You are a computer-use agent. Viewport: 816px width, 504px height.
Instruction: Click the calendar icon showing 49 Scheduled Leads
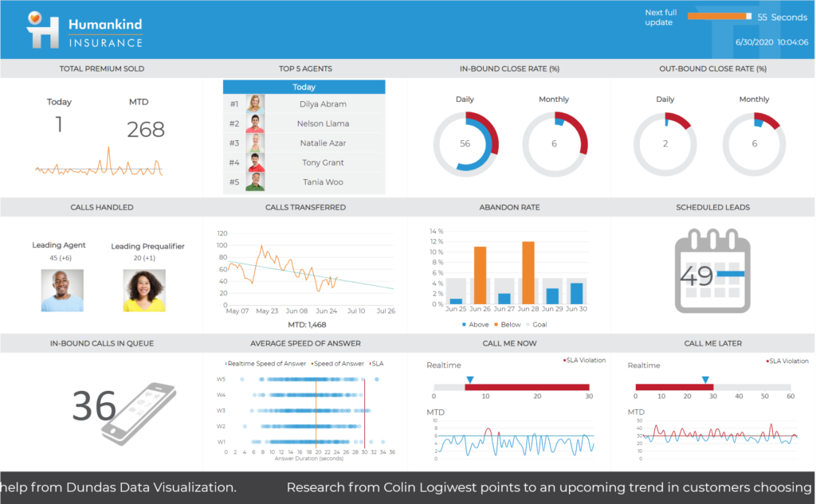click(712, 271)
